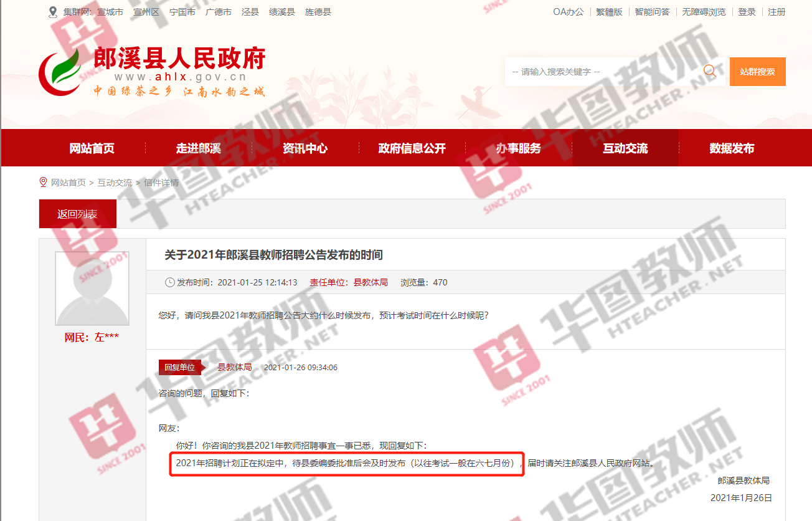Screen dimensions: 812x521
Task: Select the 互动交流 navigation item
Action: pos(625,148)
